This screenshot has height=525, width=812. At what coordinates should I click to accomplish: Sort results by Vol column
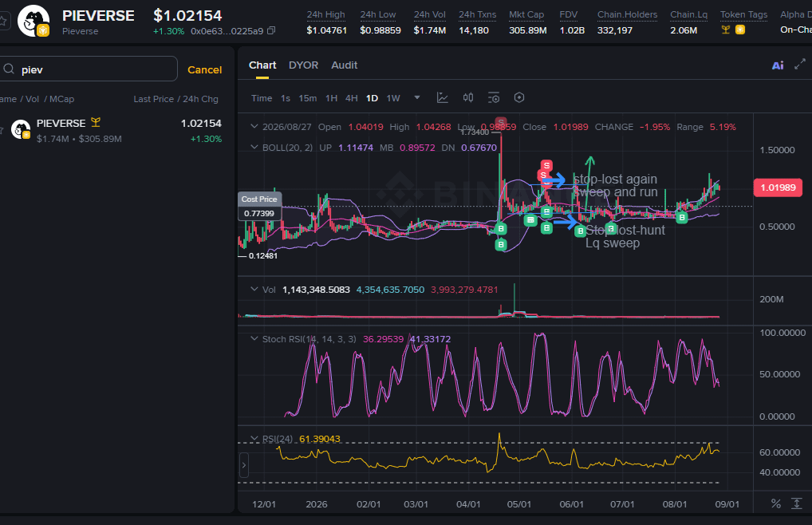click(32, 99)
